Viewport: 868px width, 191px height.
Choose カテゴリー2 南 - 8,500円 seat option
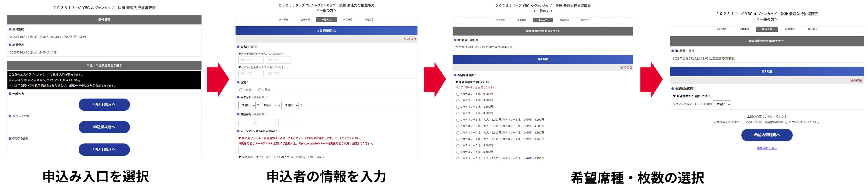point(458,113)
